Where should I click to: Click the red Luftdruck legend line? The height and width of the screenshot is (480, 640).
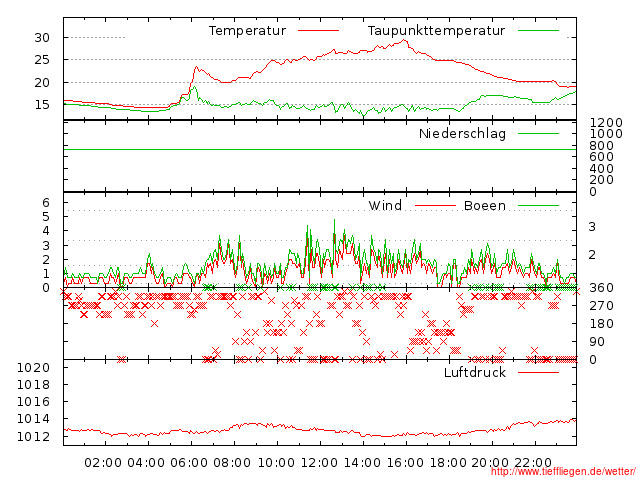538,372
